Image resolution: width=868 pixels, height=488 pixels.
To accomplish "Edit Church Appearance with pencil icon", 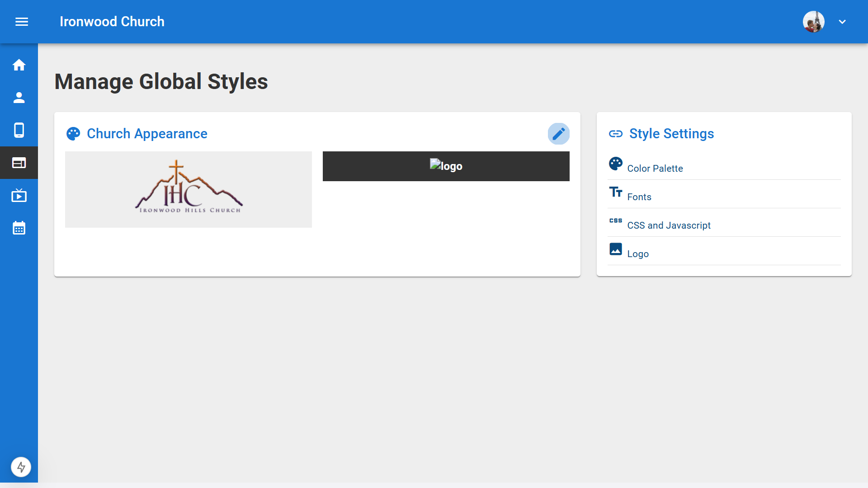I will click(558, 134).
